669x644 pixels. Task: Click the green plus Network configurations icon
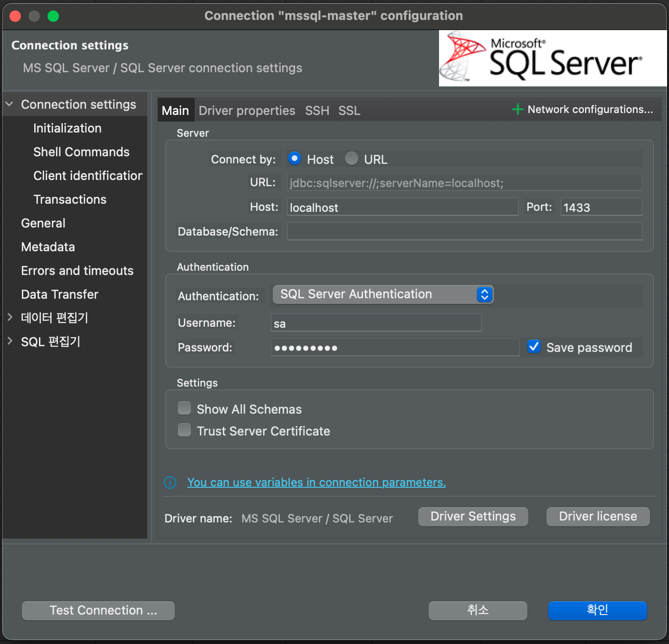coord(517,109)
